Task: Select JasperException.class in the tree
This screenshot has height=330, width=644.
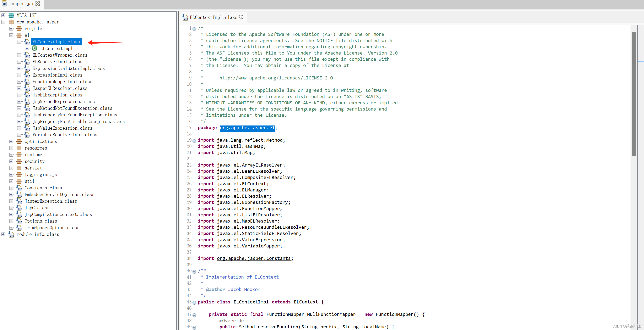Action: (x=51, y=201)
